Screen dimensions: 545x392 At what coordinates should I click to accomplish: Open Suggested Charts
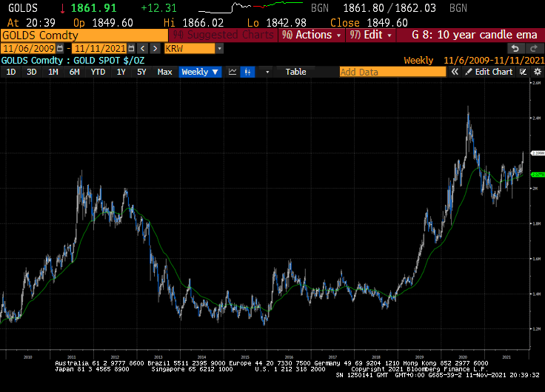224,35
